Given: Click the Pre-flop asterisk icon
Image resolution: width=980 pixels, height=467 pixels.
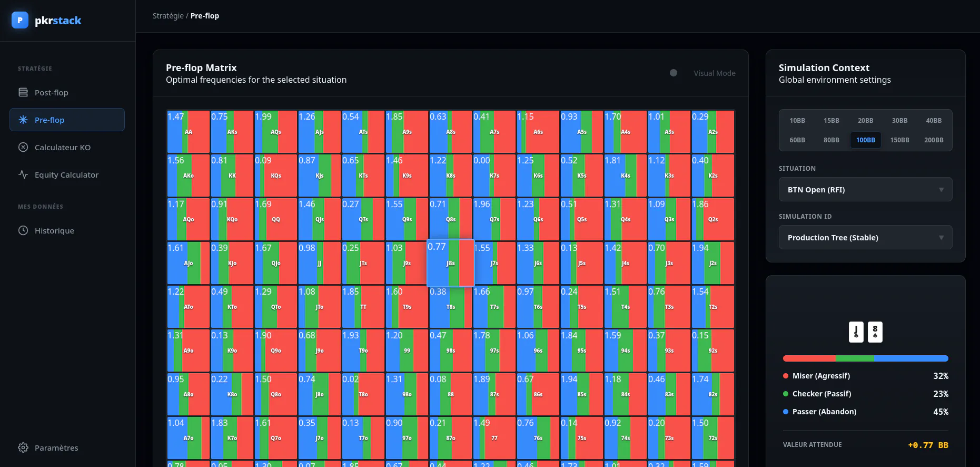Looking at the screenshot, I should coord(23,120).
